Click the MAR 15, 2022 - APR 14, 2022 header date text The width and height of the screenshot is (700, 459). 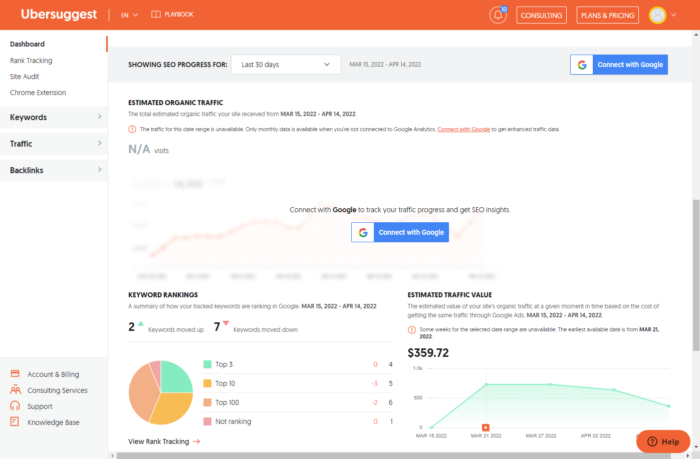click(x=385, y=64)
